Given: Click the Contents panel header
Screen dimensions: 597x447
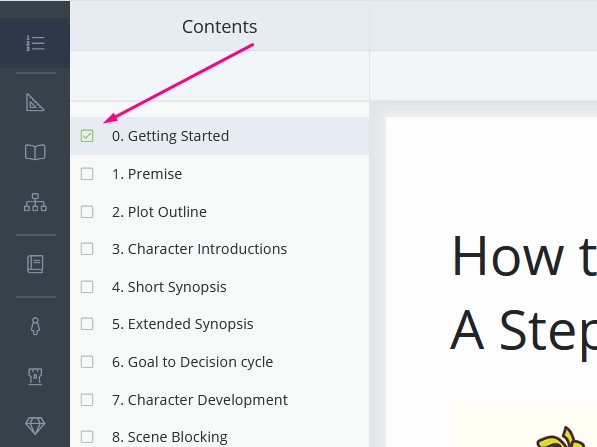Looking at the screenshot, I should (x=220, y=27).
